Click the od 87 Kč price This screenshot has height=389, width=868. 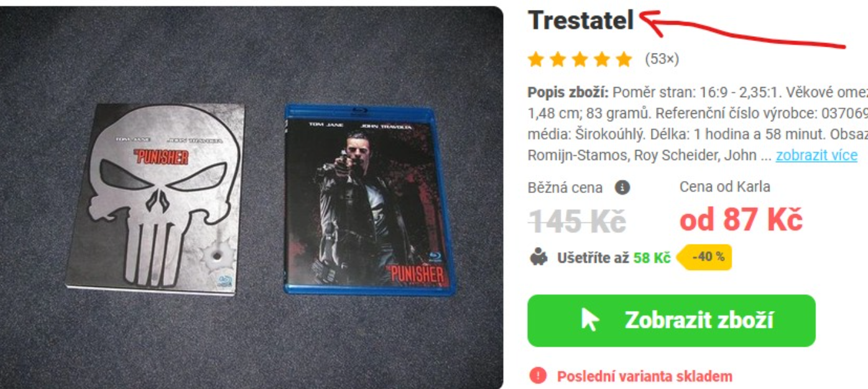point(741,220)
